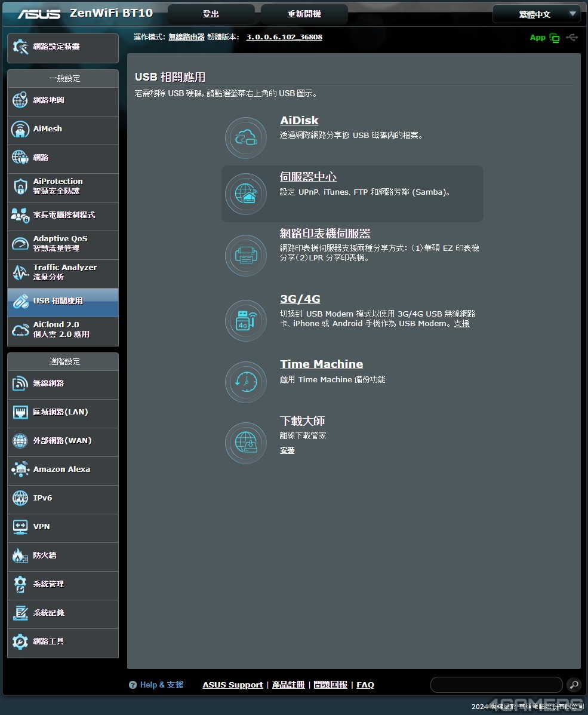Click the Time Machine clock icon

(246, 382)
